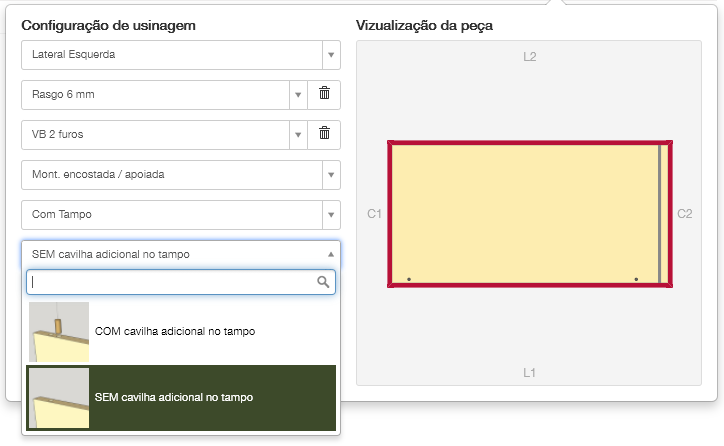Click the L2 edge label in preview

530,57
